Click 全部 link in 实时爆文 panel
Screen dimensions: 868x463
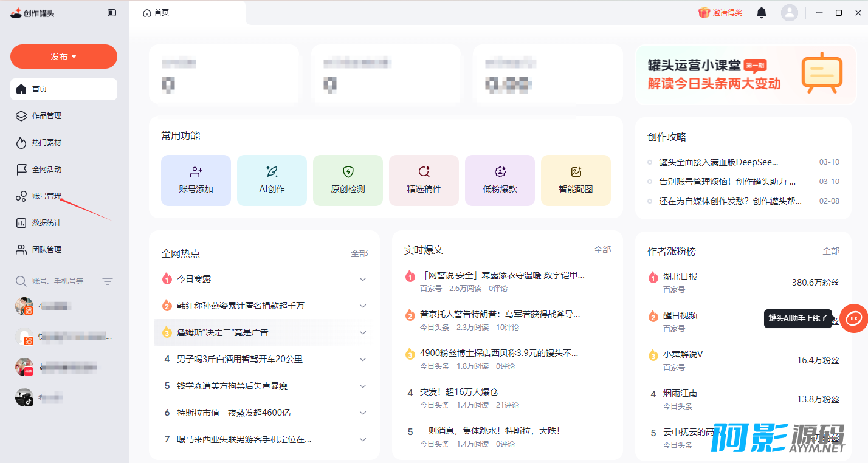(x=602, y=250)
